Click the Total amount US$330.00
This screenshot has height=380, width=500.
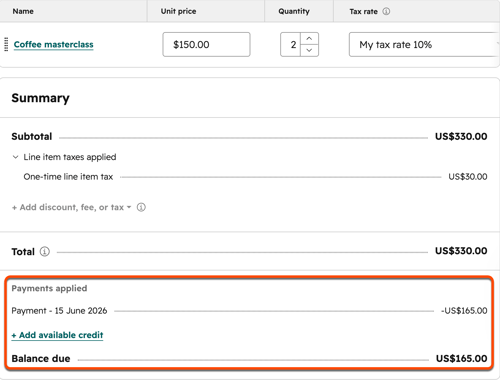(x=461, y=251)
